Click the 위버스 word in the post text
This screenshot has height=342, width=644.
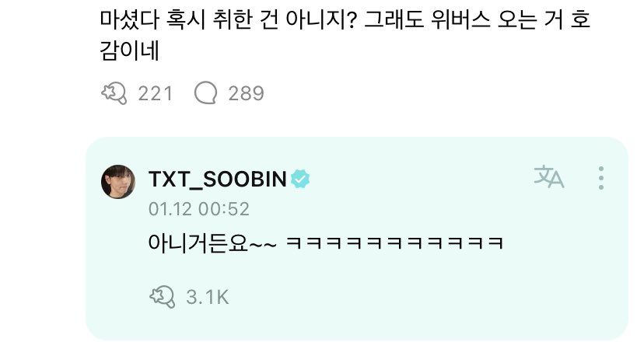tap(460, 19)
